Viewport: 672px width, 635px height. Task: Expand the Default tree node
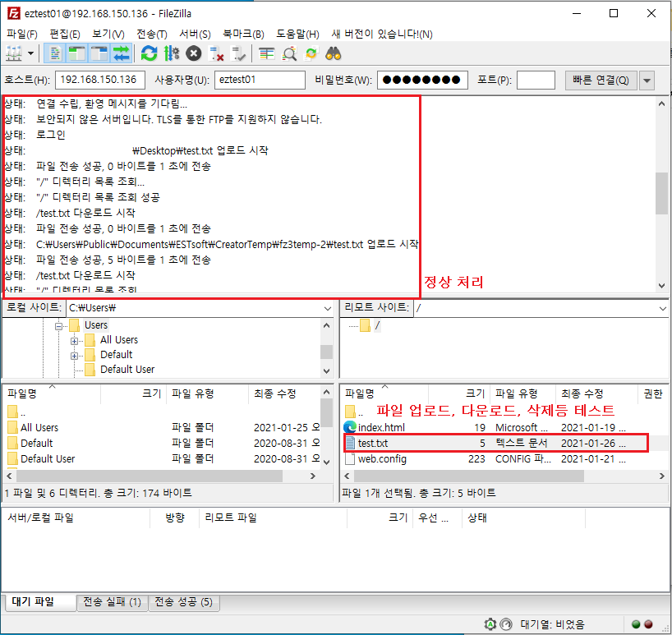(74, 356)
